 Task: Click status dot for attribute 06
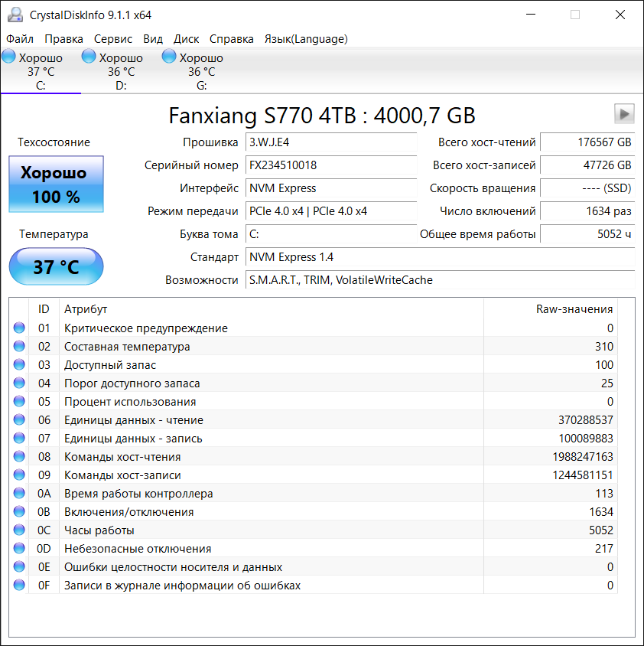tap(19, 419)
